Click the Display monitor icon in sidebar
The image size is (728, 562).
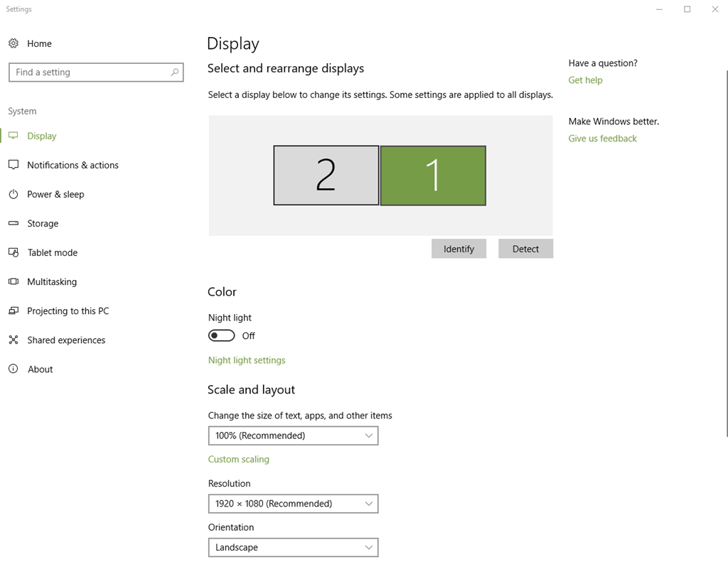pyautogui.click(x=14, y=136)
